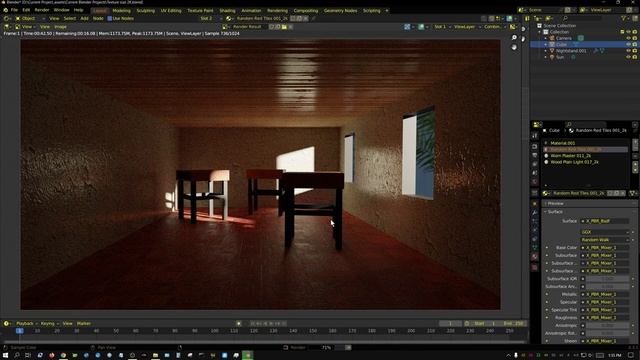Adjust the Subsurface IOR value slider
640x360 pixels.
(608, 279)
